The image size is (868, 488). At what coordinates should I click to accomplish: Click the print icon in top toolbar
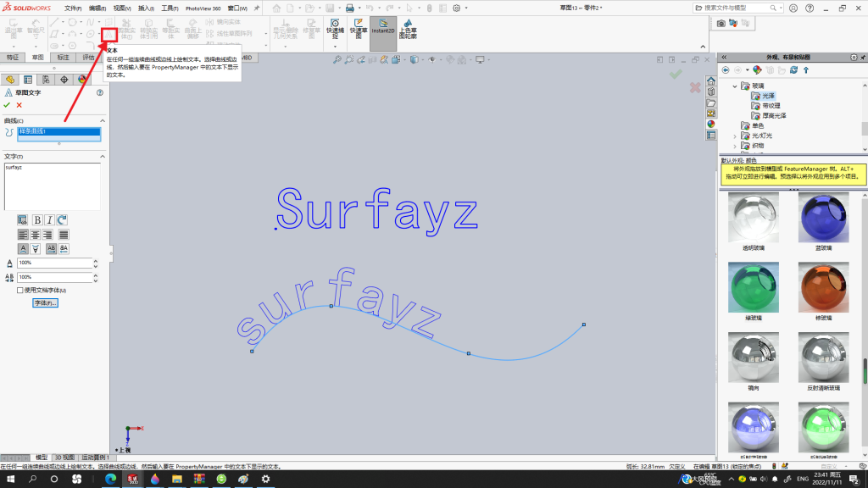(350, 8)
